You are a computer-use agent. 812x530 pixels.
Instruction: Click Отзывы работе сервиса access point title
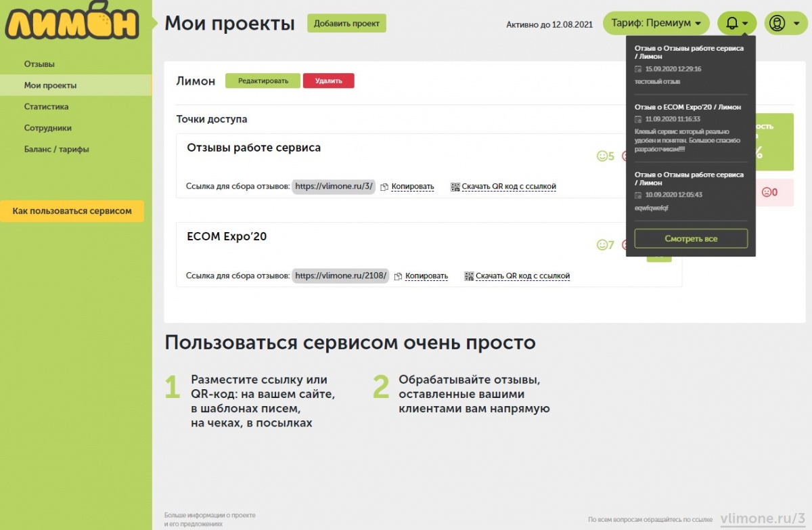click(x=254, y=148)
